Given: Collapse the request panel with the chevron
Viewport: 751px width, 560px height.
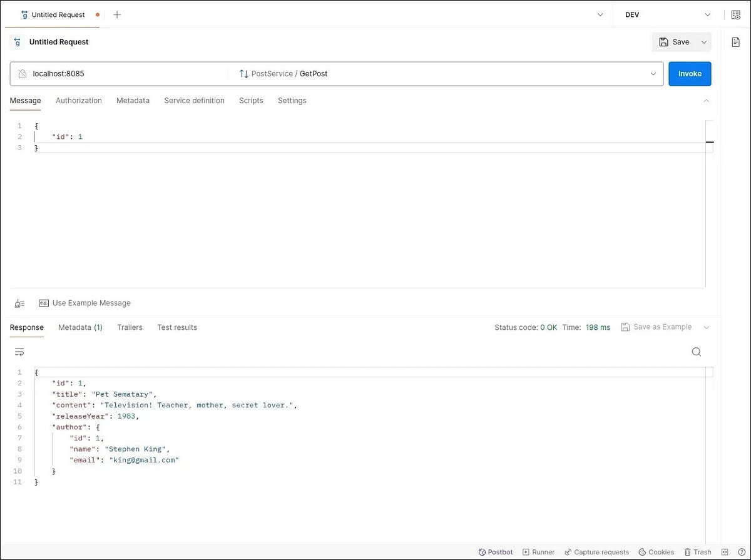Looking at the screenshot, I should pos(706,100).
